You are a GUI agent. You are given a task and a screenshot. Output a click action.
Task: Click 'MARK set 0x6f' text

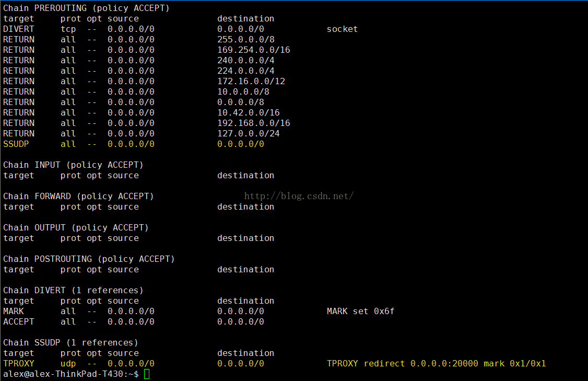pyautogui.click(x=360, y=311)
